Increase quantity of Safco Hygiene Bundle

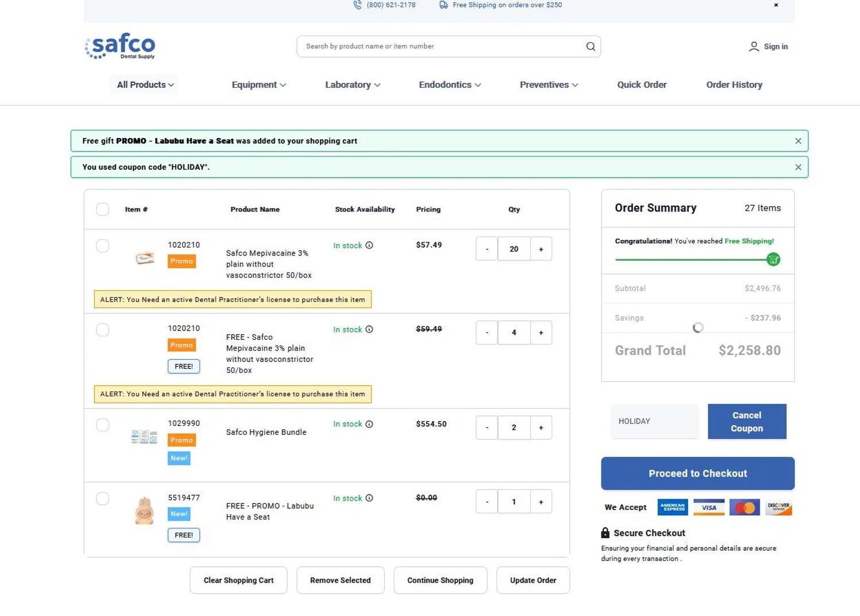pyautogui.click(x=541, y=427)
